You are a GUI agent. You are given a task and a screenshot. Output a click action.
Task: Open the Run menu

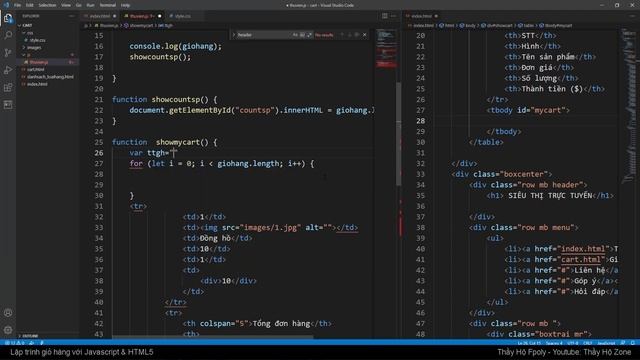coord(90,5)
